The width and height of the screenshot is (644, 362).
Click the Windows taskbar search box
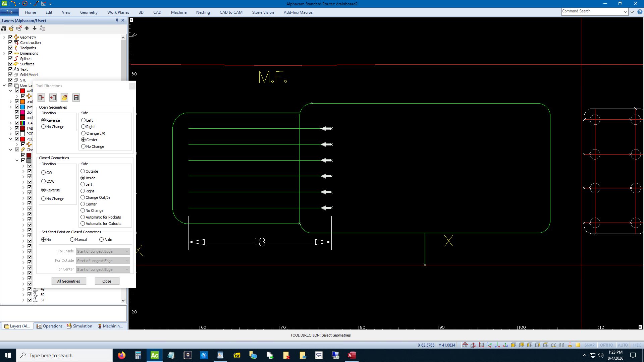[64, 355]
